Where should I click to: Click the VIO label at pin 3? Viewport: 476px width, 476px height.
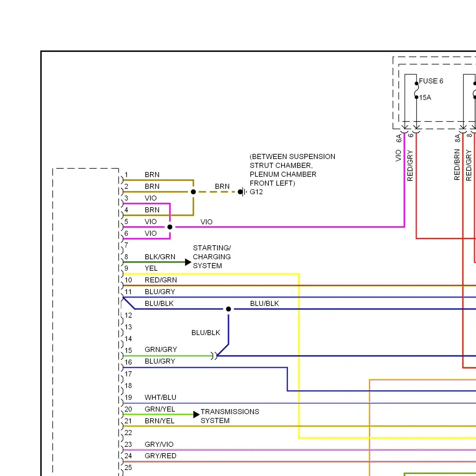(x=150, y=198)
